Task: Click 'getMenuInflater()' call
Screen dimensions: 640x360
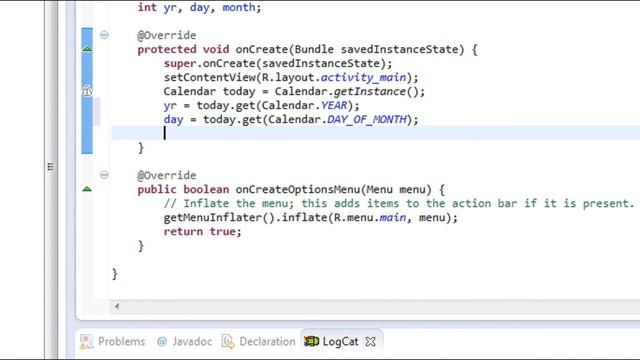Action: point(219,218)
